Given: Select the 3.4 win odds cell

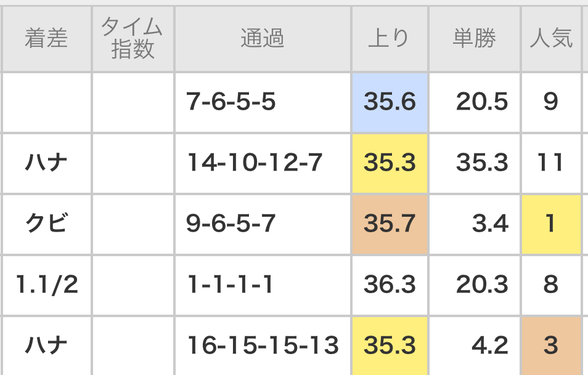Looking at the screenshot, I should tap(490, 224).
